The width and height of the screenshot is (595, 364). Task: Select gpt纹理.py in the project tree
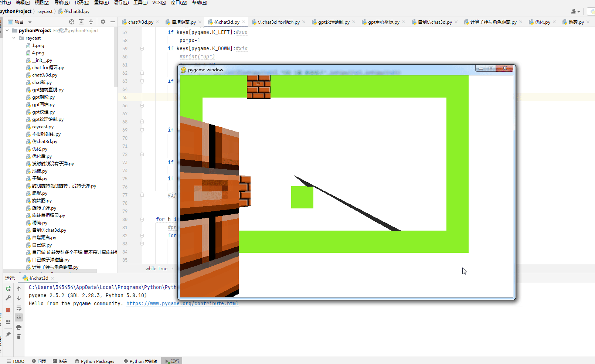pos(43,112)
